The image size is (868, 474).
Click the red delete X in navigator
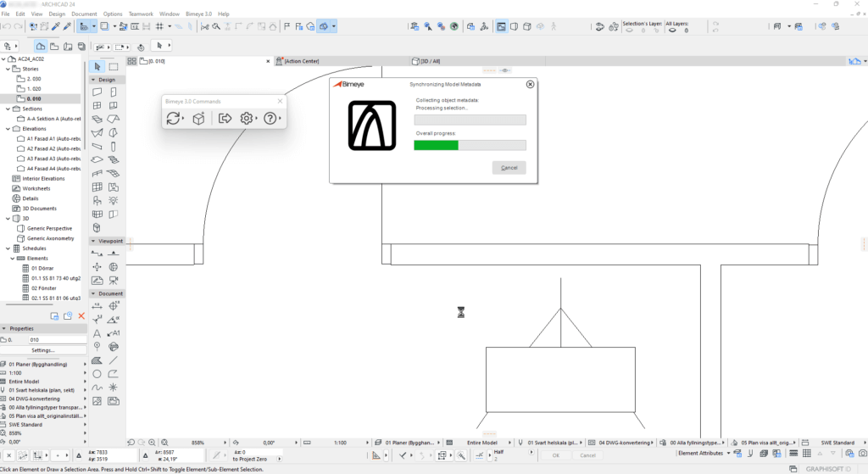coord(81,316)
